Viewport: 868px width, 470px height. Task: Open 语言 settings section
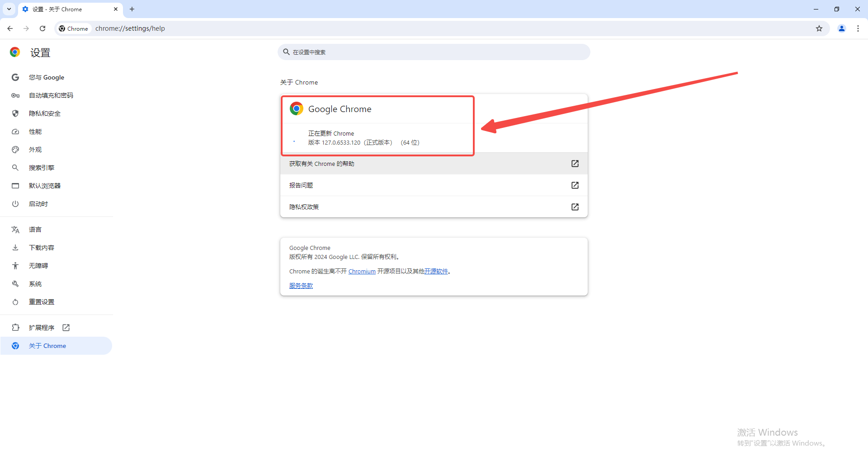coord(56,230)
